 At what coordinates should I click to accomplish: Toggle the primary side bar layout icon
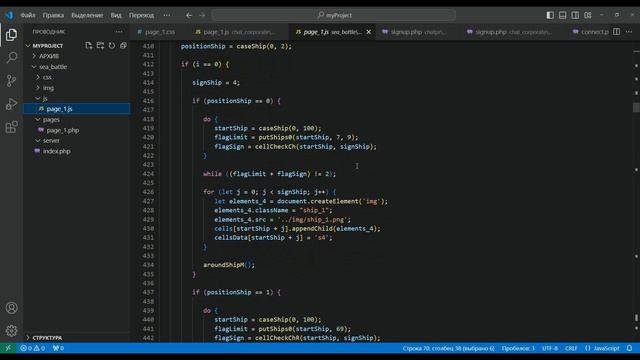pos(550,15)
